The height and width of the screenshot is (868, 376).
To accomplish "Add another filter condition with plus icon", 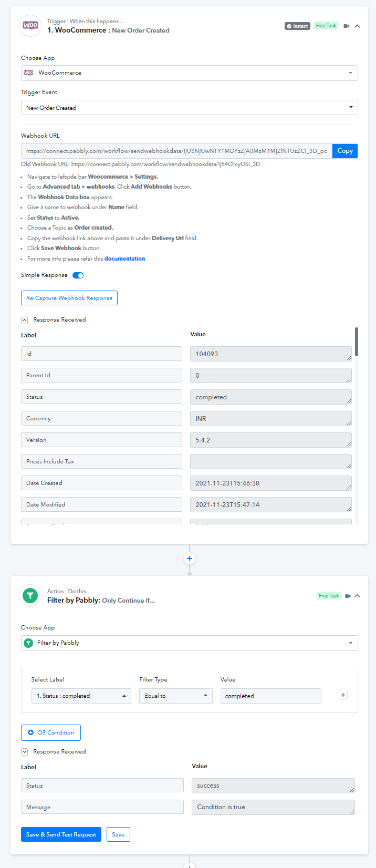I will [343, 695].
